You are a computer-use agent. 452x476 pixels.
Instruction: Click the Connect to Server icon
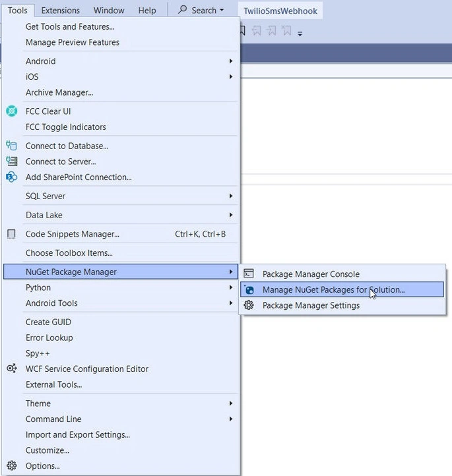click(11, 162)
